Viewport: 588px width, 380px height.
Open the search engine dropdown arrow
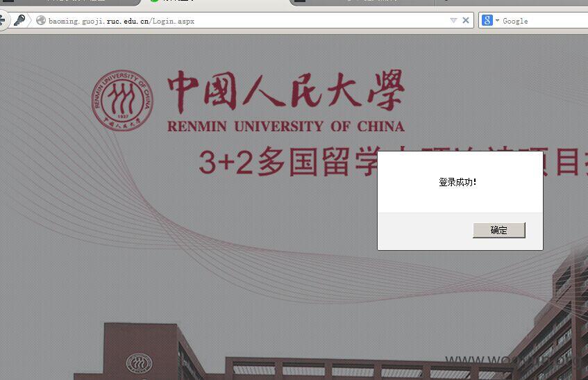pyautogui.click(x=497, y=20)
